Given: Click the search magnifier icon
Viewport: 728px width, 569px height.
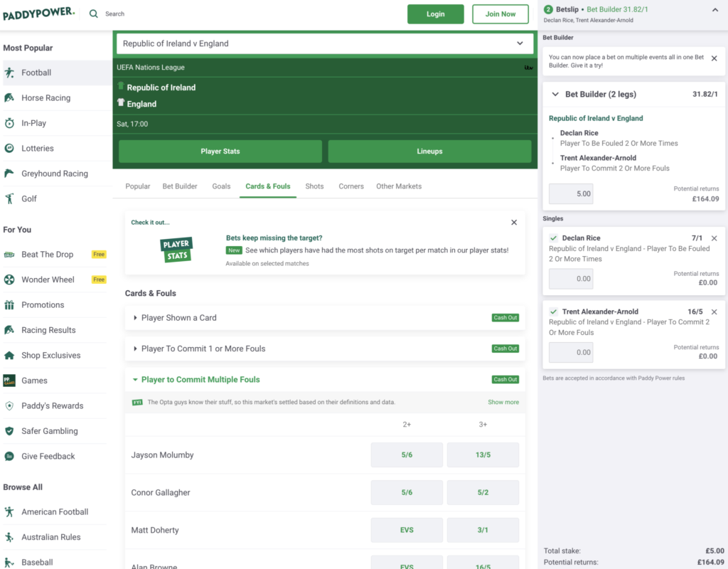Looking at the screenshot, I should click(94, 14).
